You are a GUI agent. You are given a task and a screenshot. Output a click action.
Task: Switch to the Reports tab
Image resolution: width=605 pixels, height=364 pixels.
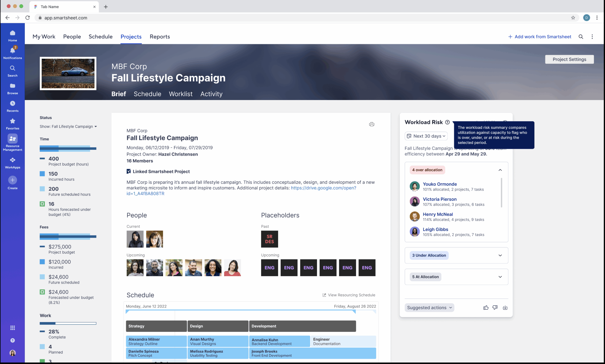click(160, 37)
